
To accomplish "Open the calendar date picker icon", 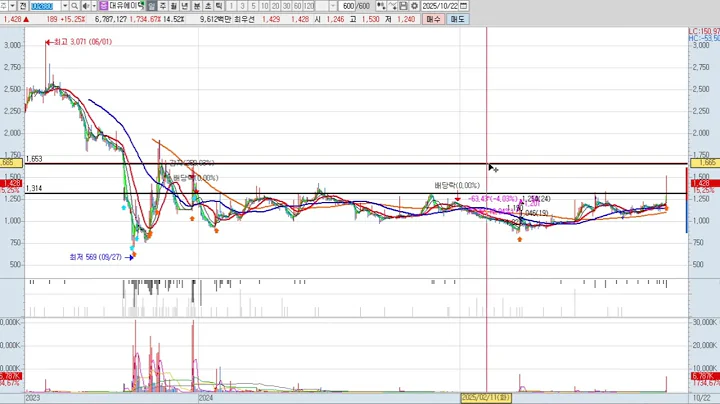I will (x=464, y=6).
